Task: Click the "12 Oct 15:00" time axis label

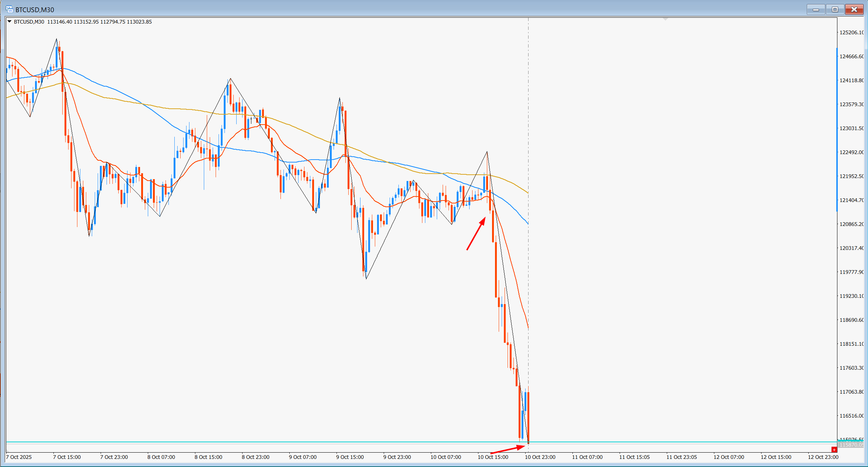Action: coord(776,457)
